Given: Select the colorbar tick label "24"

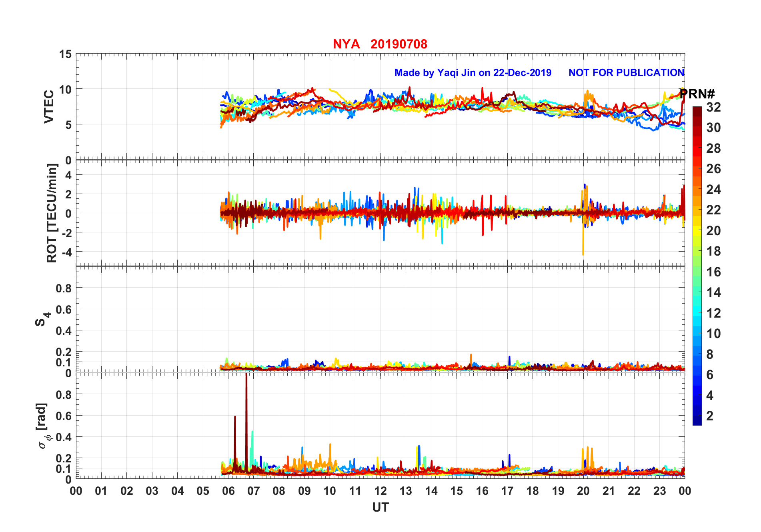Looking at the screenshot, I should click(713, 190).
